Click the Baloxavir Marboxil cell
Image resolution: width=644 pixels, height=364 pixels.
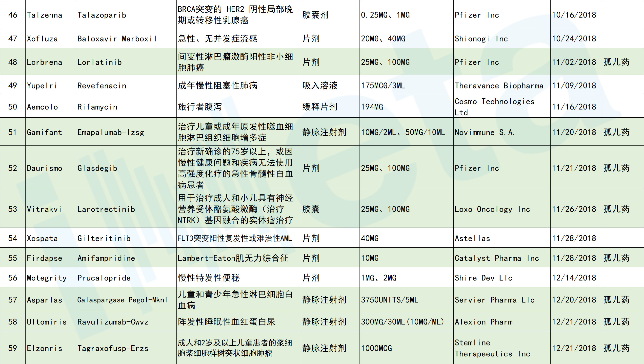click(126, 38)
